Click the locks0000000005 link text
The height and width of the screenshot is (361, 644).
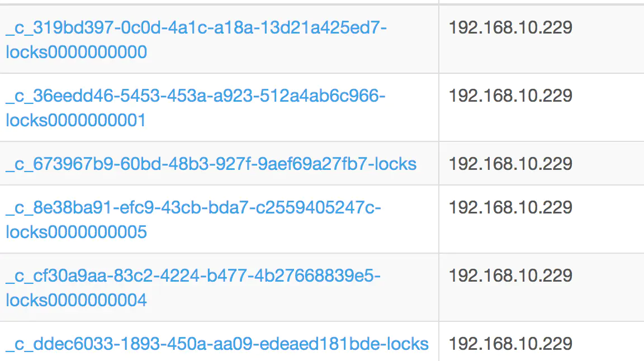(77, 232)
